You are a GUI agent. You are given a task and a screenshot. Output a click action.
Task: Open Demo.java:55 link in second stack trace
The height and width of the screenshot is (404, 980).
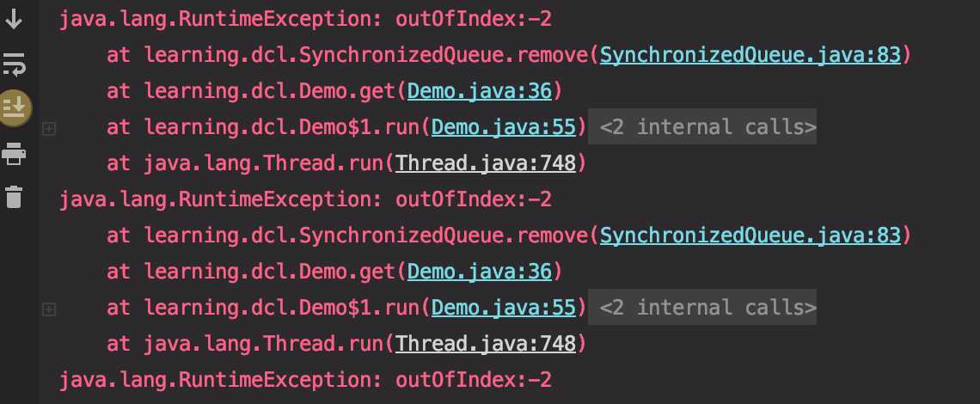click(x=504, y=307)
